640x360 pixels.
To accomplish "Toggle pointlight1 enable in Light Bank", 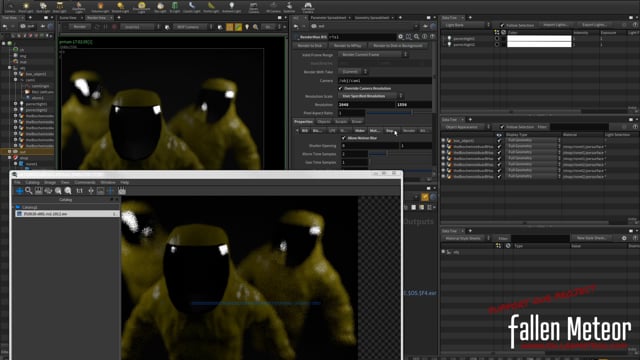I will [x=497, y=38].
